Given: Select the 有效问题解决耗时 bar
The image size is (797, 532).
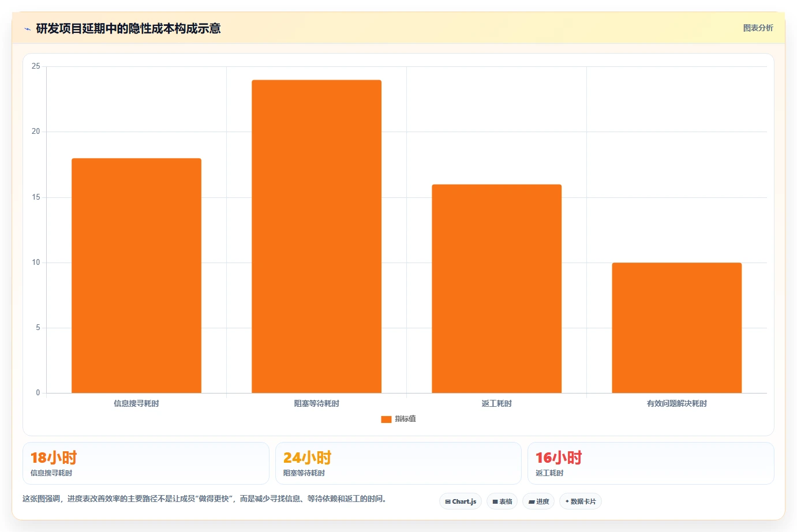Looking at the screenshot, I should pos(676,328).
